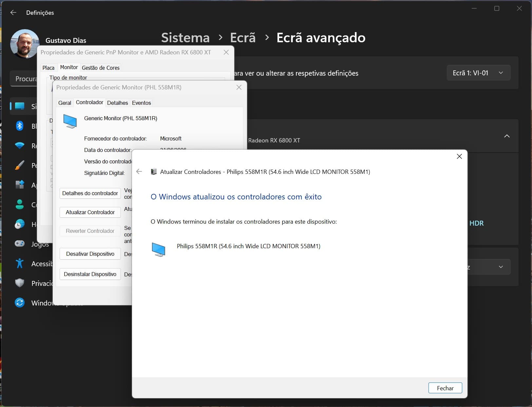Click the Bluetooth icon in the sidebar
Screen dimensions: 532x407
[20, 126]
